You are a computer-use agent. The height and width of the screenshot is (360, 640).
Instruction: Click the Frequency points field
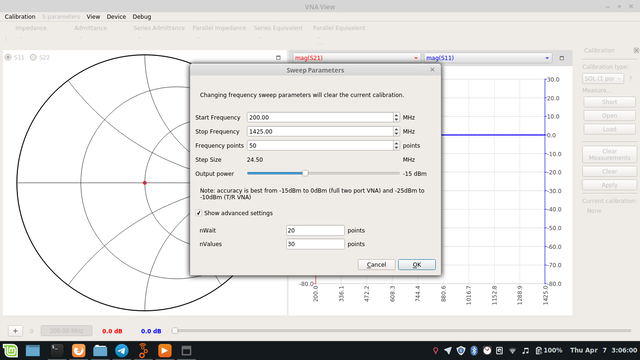320,146
